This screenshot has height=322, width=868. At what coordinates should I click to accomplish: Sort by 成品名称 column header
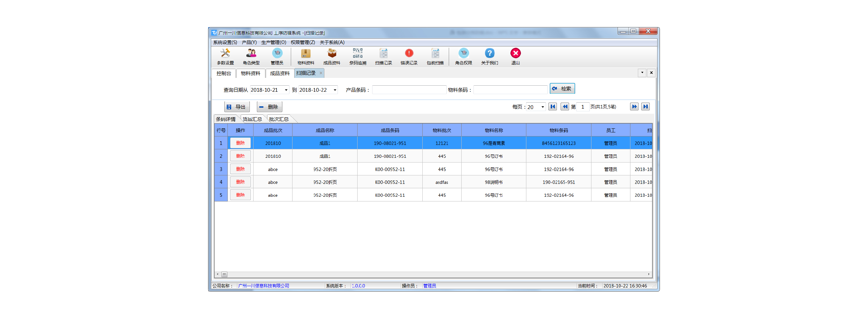click(325, 130)
